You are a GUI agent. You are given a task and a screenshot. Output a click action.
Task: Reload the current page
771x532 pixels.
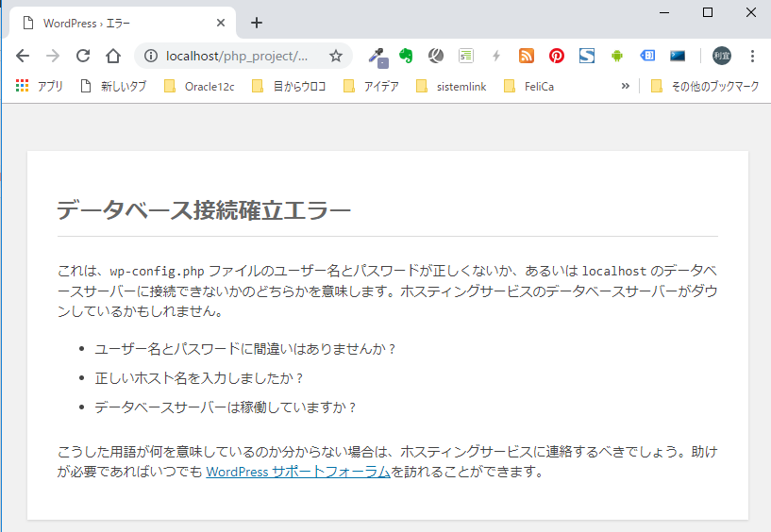pos(83,56)
